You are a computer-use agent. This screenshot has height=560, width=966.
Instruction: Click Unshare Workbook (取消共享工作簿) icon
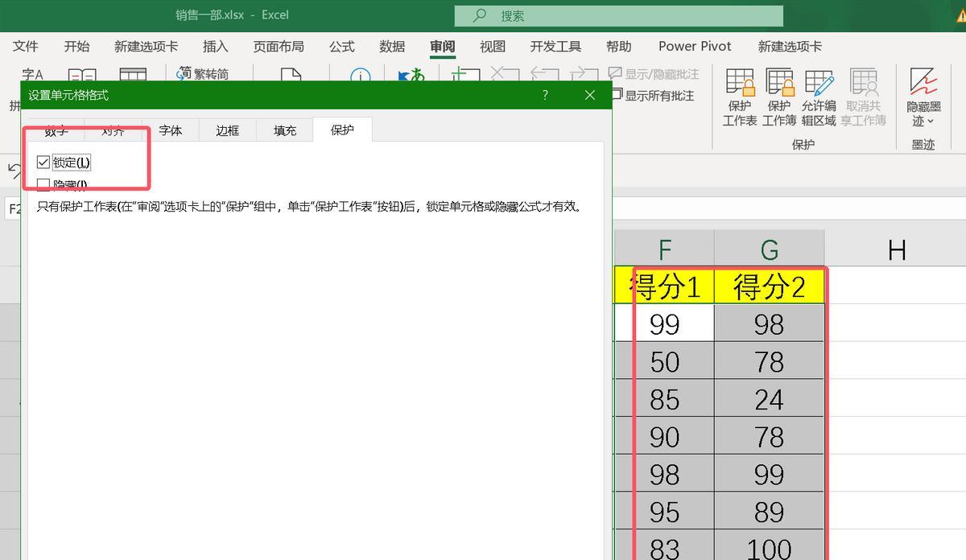[863, 97]
